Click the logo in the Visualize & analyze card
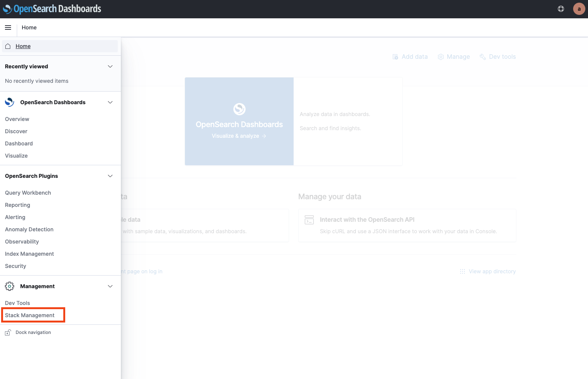The width and height of the screenshot is (588, 379). (239, 109)
